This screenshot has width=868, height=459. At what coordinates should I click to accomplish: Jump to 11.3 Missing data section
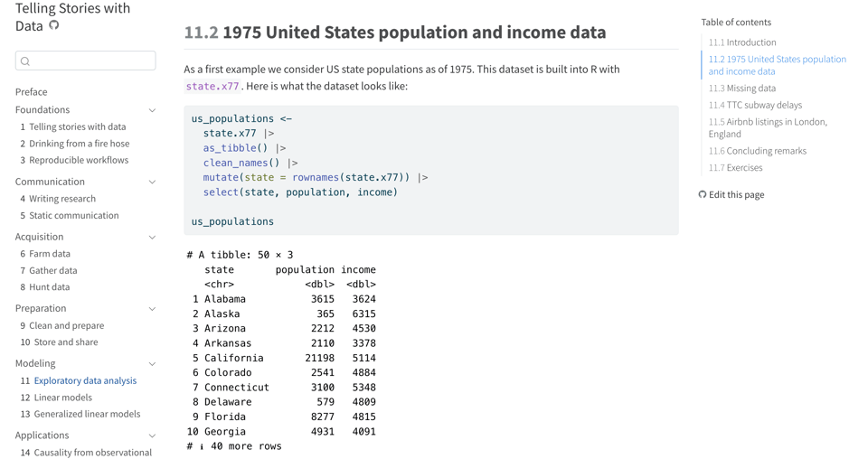(x=741, y=89)
